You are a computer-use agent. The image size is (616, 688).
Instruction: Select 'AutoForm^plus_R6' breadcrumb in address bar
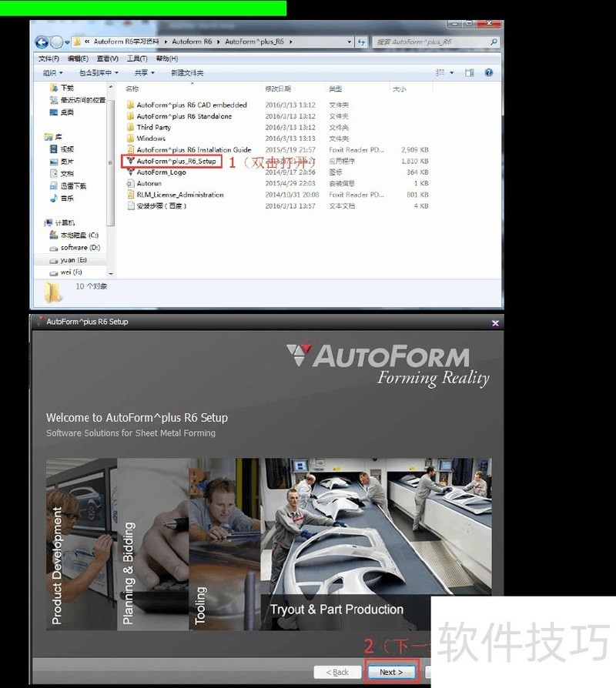click(254, 42)
